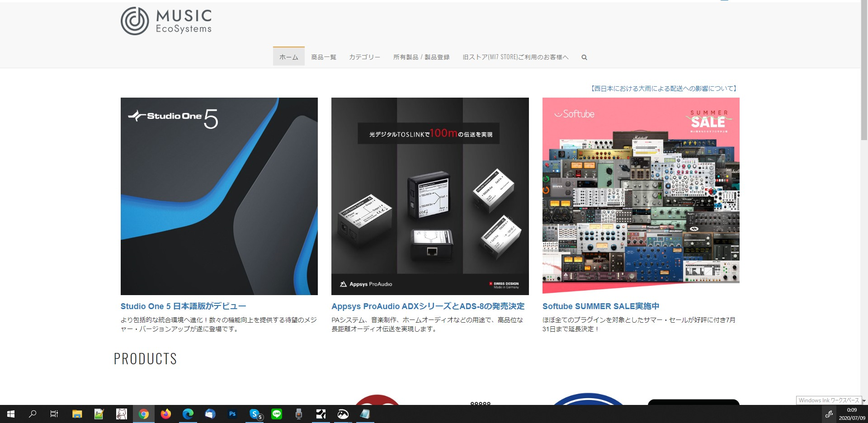Launch File Explorer from taskbar
This screenshot has width=868, height=423.
(x=77, y=414)
